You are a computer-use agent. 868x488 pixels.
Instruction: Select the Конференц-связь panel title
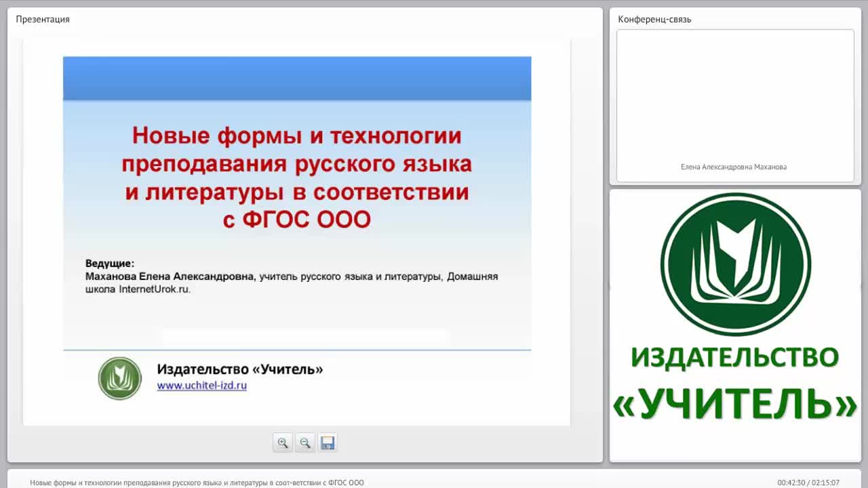[654, 19]
